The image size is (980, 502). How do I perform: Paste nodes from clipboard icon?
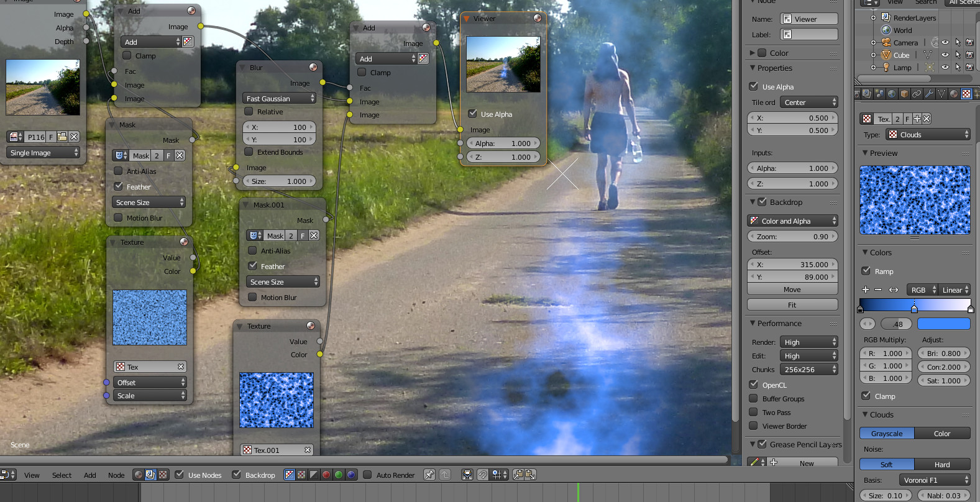pos(530,475)
